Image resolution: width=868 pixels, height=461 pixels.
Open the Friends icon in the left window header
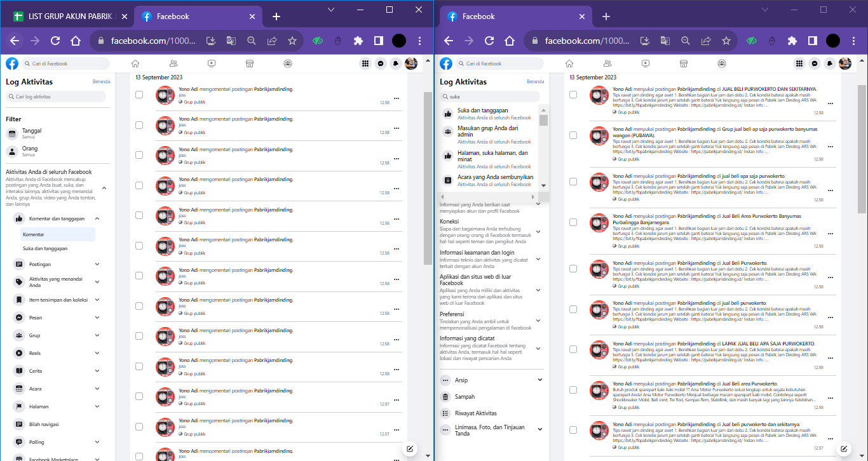(x=173, y=63)
